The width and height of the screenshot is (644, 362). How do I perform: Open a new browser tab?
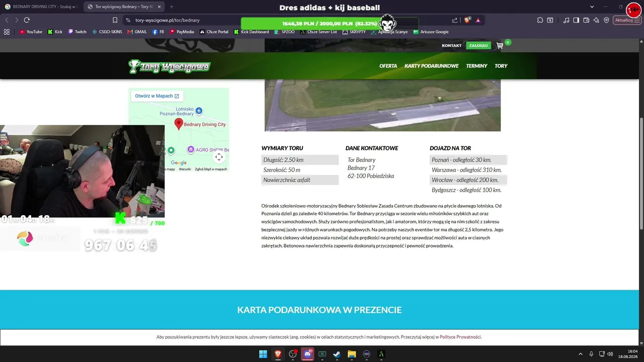(x=172, y=7)
